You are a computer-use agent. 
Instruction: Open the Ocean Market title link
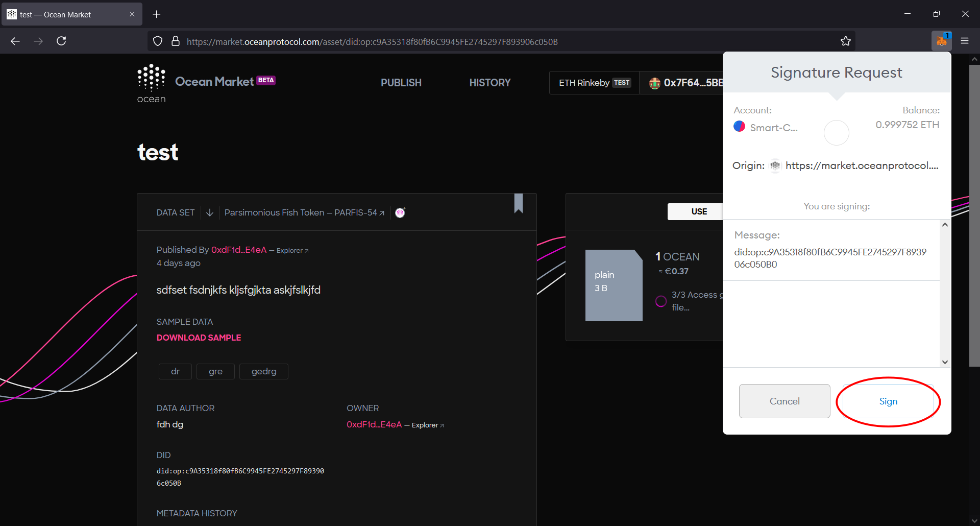tap(214, 82)
